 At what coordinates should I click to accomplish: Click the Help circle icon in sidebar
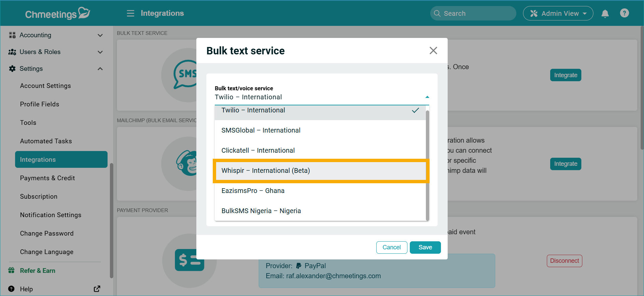11,289
